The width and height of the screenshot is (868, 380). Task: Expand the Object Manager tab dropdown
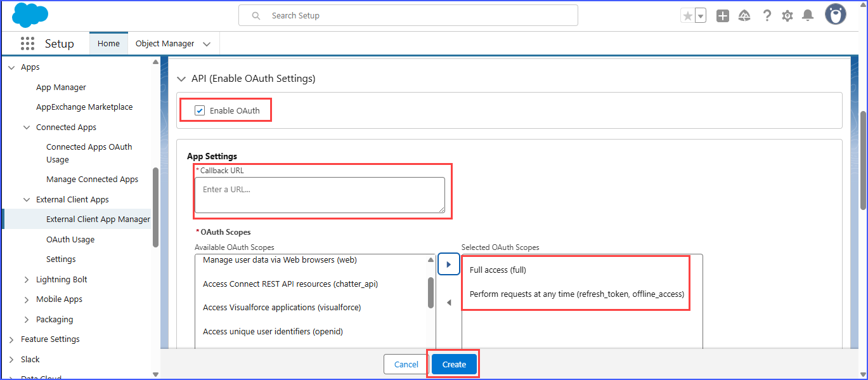[207, 44]
